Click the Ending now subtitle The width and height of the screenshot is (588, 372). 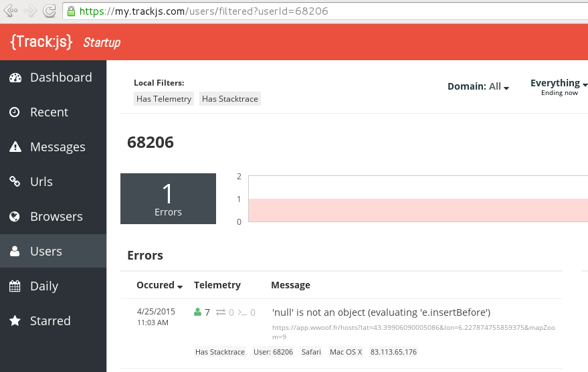coord(559,92)
